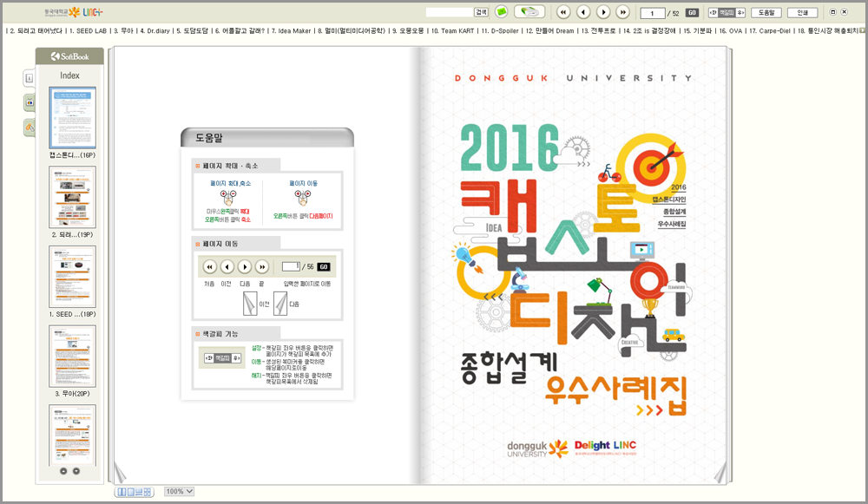
Task: Click the Dongguk University LINC+ logo
Action: pyautogui.click(x=74, y=12)
